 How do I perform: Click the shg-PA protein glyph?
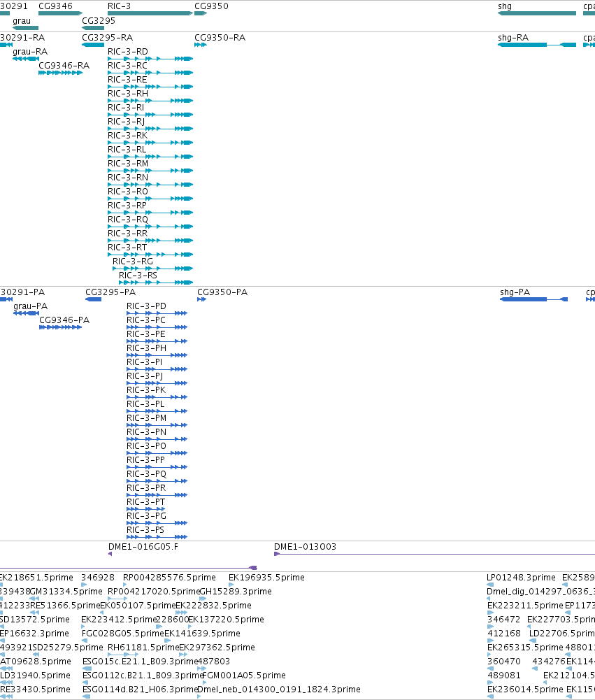click(534, 299)
